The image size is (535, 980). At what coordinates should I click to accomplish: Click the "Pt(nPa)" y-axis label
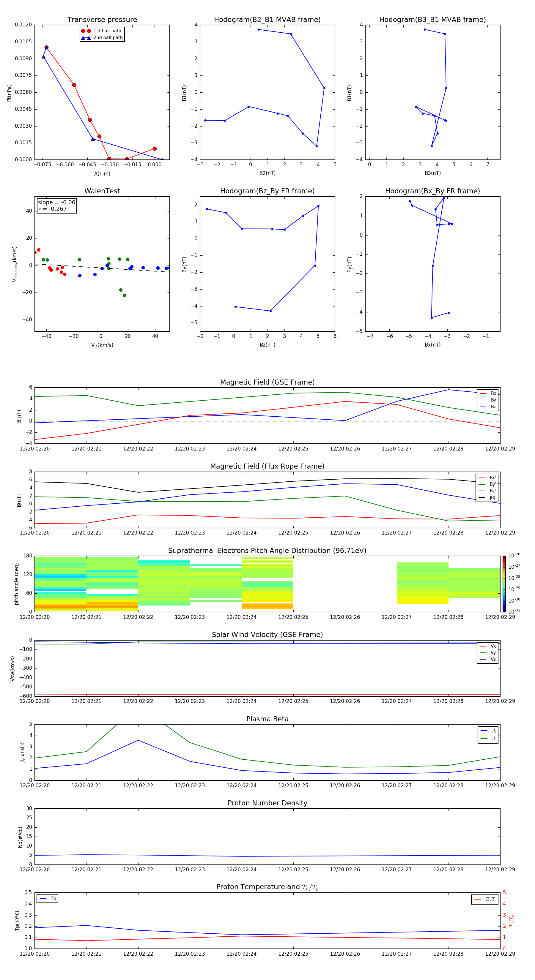coord(9,92)
